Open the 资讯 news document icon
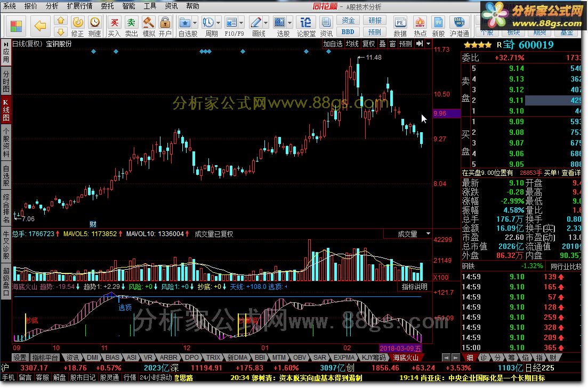The height and width of the screenshot is (388, 588). point(326,26)
